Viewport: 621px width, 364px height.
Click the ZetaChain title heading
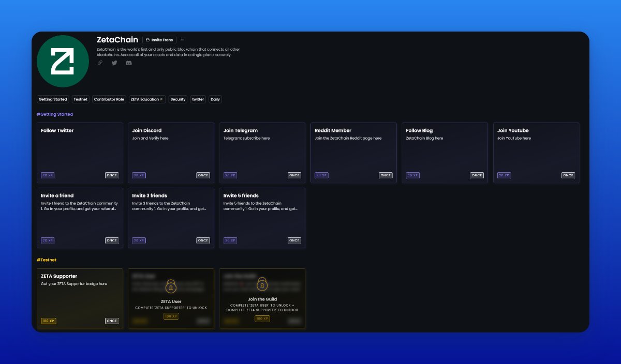click(x=117, y=40)
